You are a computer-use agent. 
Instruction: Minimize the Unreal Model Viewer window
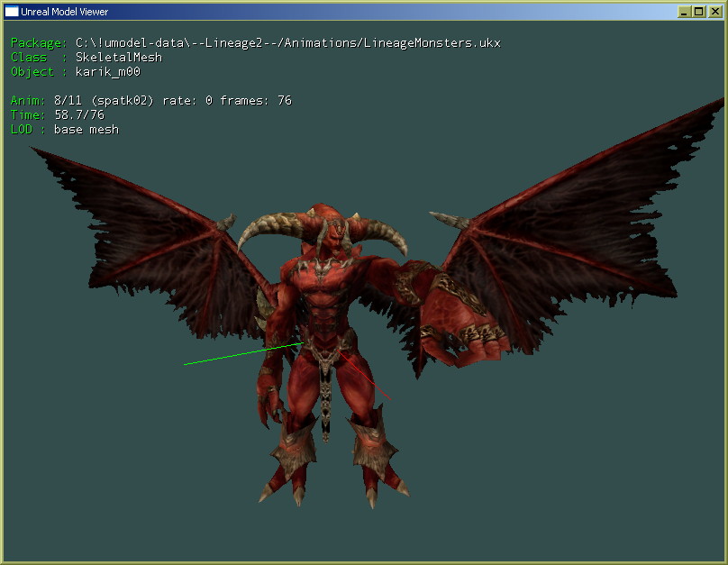pyautogui.click(x=684, y=12)
